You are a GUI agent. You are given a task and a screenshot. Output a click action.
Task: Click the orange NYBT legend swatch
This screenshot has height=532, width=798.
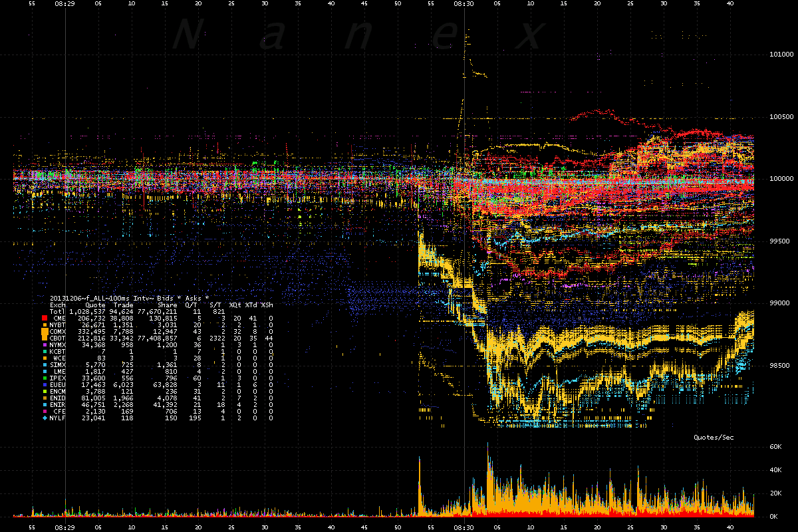click(45, 325)
